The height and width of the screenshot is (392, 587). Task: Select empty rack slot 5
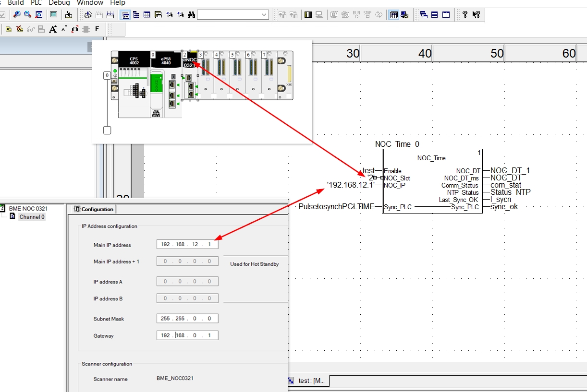click(238, 75)
